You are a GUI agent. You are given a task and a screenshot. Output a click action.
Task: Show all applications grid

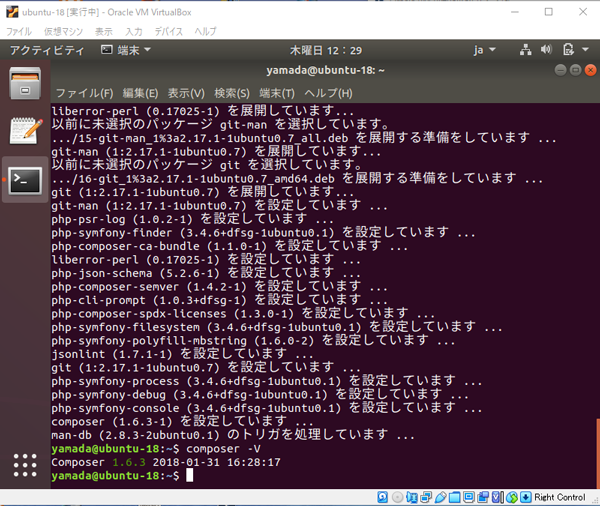point(25,465)
